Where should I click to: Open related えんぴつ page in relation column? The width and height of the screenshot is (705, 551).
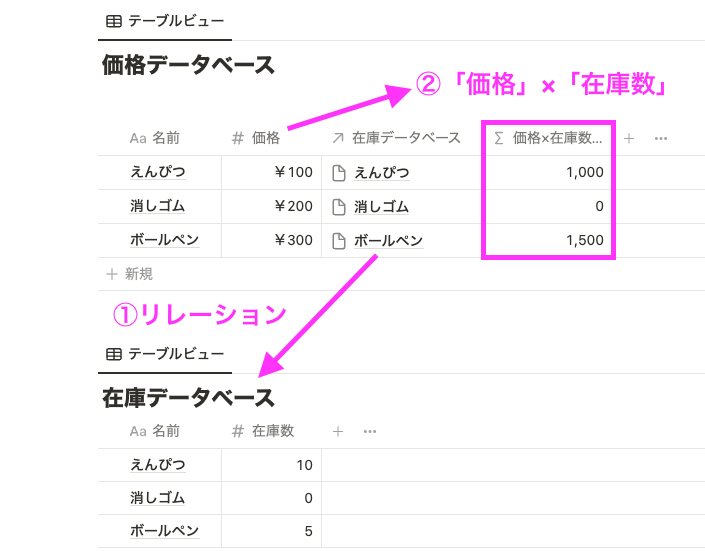pos(382,173)
